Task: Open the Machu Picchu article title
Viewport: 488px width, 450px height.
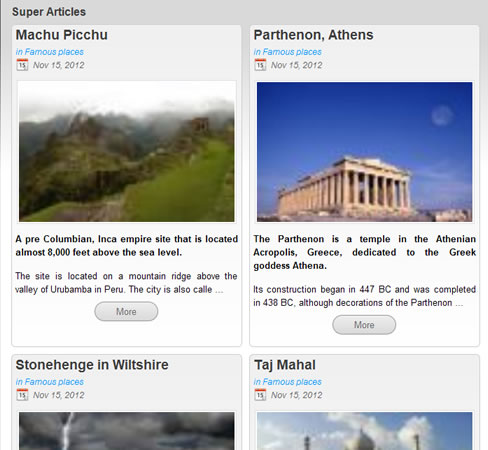Action: point(62,35)
